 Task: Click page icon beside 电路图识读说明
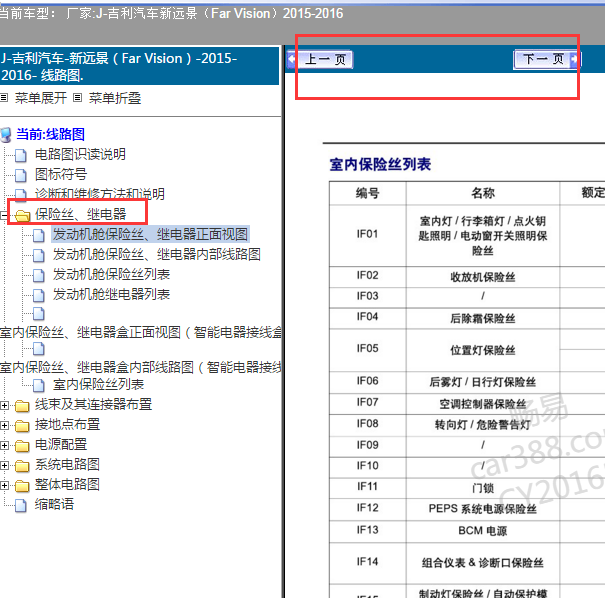(x=21, y=155)
